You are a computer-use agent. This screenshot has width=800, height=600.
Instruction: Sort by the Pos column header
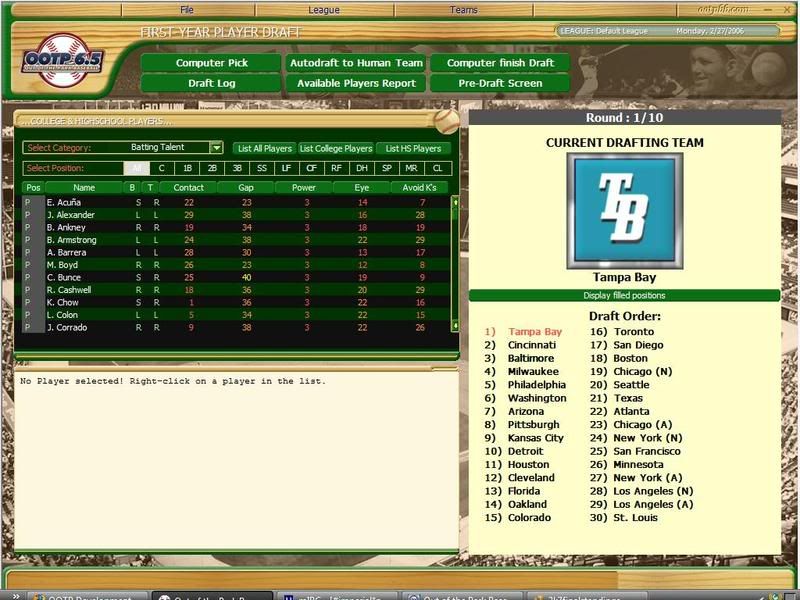coord(33,187)
